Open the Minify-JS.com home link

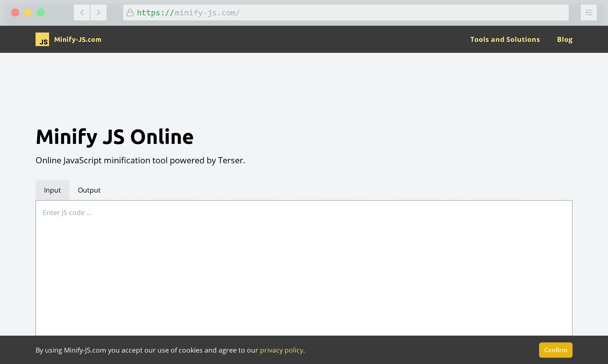[78, 39]
